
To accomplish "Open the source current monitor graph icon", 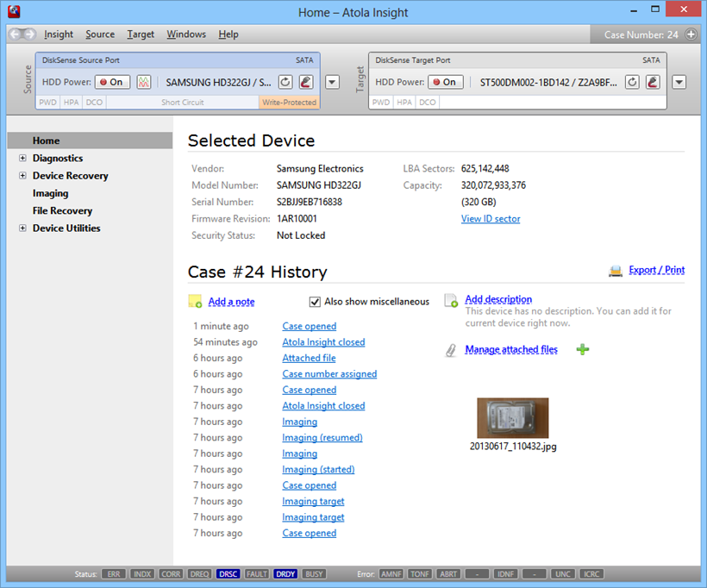I will pyautogui.click(x=144, y=82).
